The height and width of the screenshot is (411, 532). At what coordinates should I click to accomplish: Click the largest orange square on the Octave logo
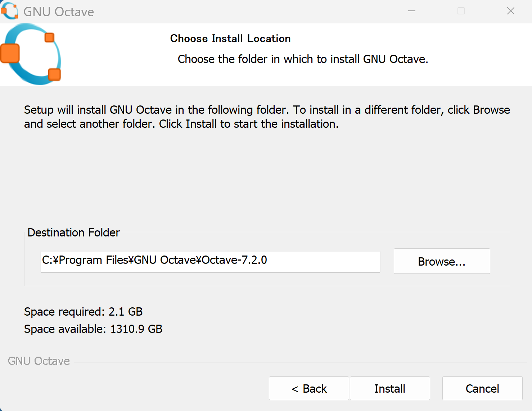[x=10, y=54]
